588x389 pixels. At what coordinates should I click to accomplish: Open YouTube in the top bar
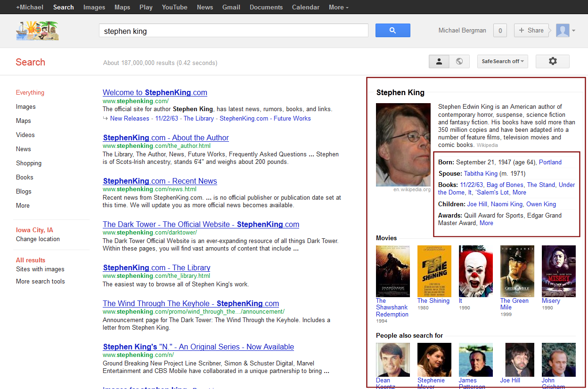point(175,7)
